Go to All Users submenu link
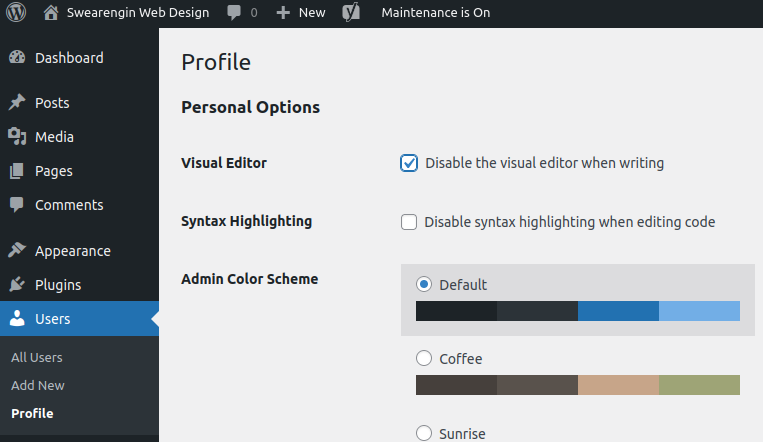Screen dimensions: 763x442 tap(36, 357)
